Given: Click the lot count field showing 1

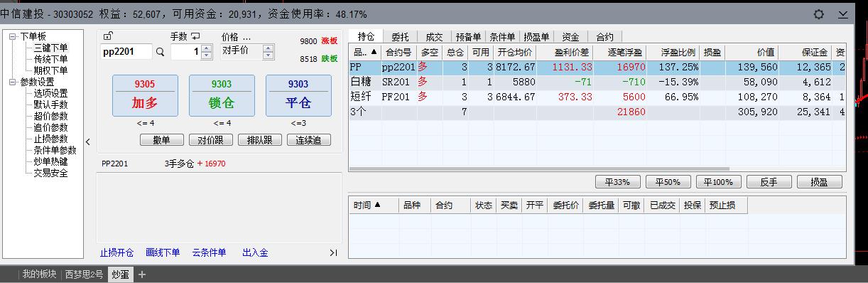Looking at the screenshot, I should point(186,52).
